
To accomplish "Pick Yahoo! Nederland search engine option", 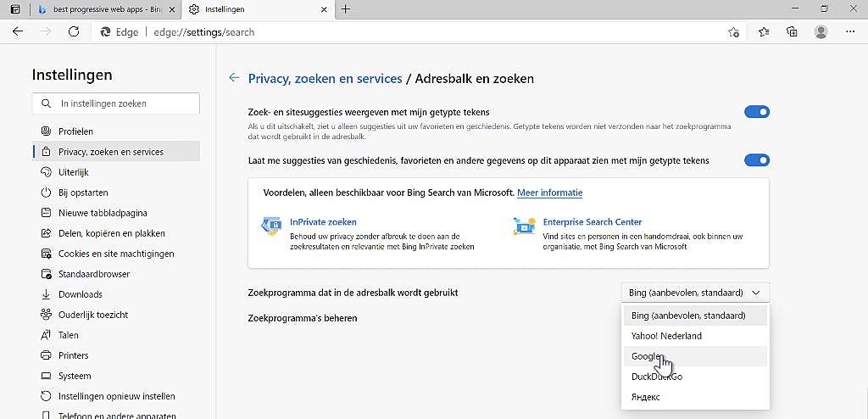I will (x=666, y=336).
